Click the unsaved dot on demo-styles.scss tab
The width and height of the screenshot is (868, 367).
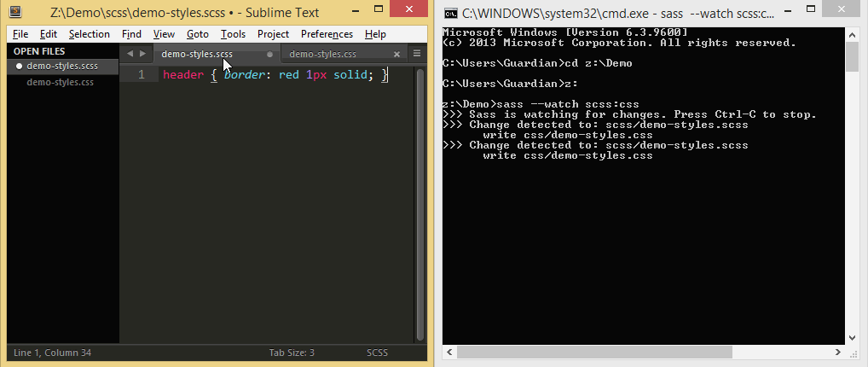pos(270,55)
